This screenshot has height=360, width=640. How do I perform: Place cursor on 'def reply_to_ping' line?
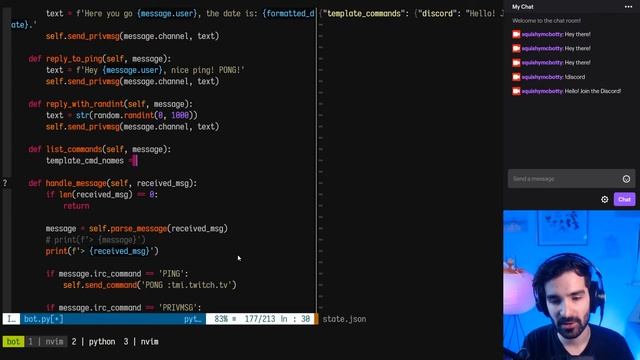pos(100,58)
